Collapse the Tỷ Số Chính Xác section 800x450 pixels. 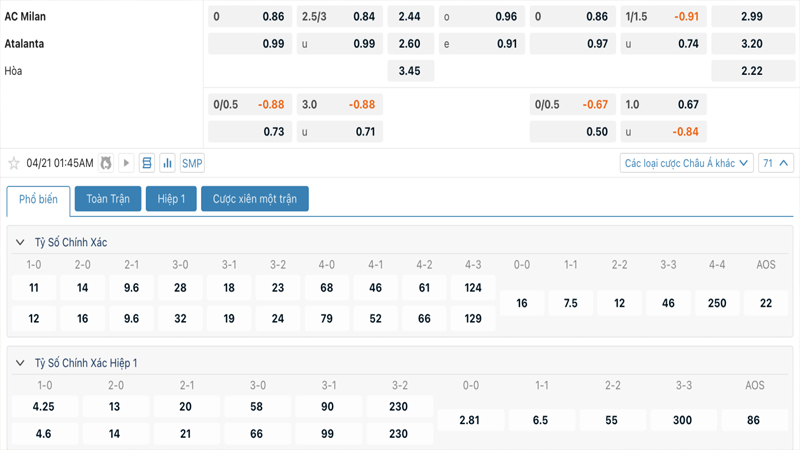(20, 243)
